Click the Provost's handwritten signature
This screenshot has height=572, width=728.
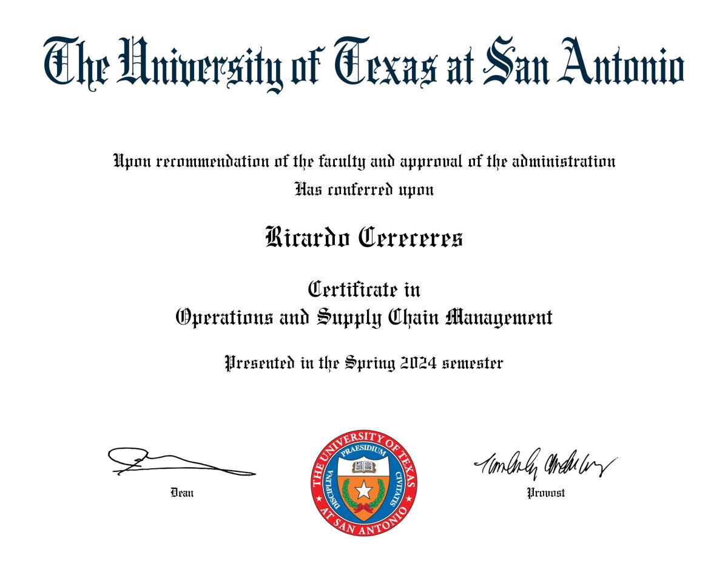point(545,464)
